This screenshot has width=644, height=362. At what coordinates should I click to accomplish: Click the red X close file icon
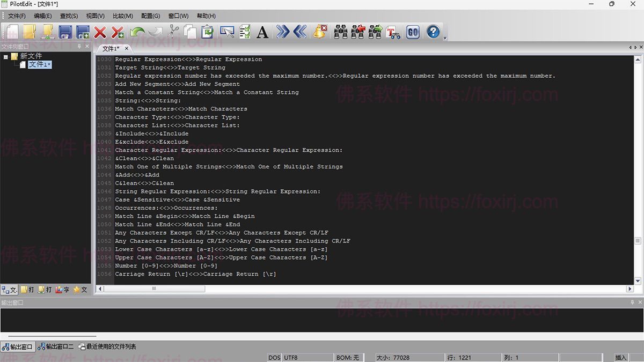100,32
